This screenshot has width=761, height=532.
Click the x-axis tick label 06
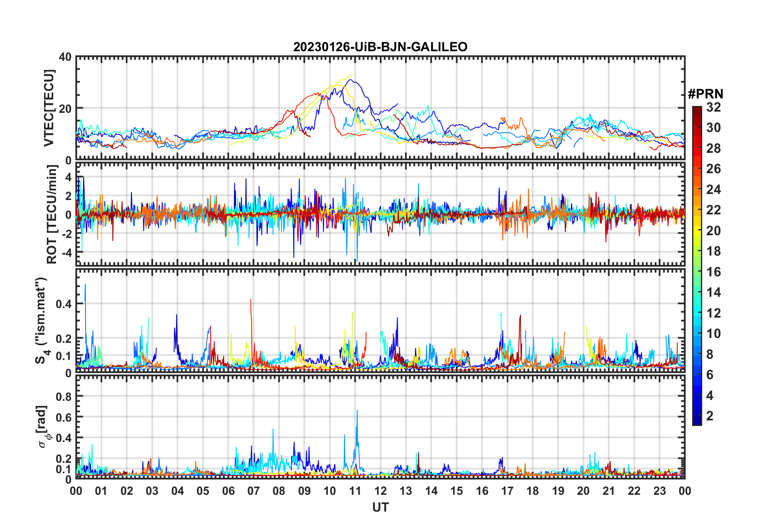(x=228, y=491)
